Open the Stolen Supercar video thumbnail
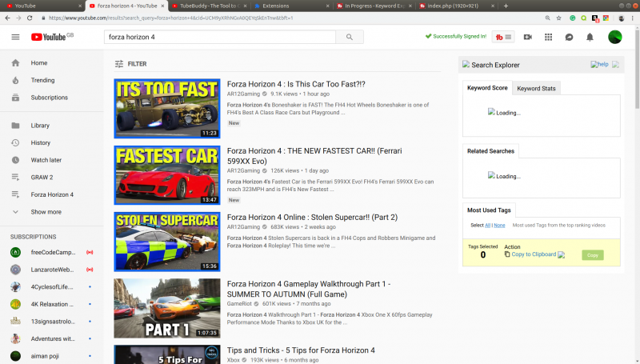Image resolution: width=640 pixels, height=364 pixels. 166,242
